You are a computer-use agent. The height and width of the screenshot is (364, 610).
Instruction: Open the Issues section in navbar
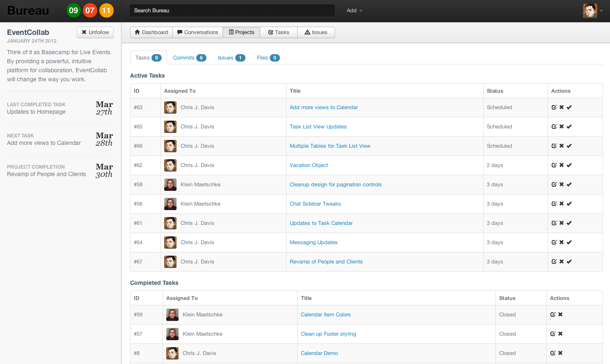[x=316, y=32]
